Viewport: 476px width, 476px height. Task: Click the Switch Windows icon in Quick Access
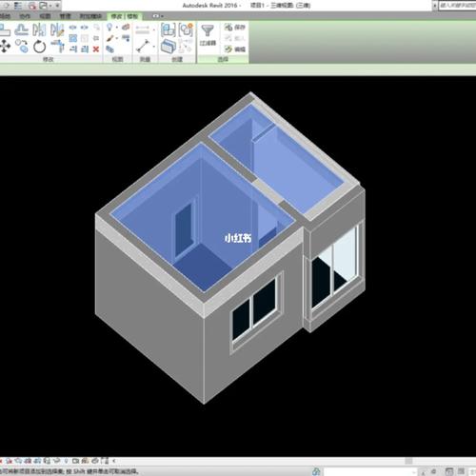(x=43, y=6)
